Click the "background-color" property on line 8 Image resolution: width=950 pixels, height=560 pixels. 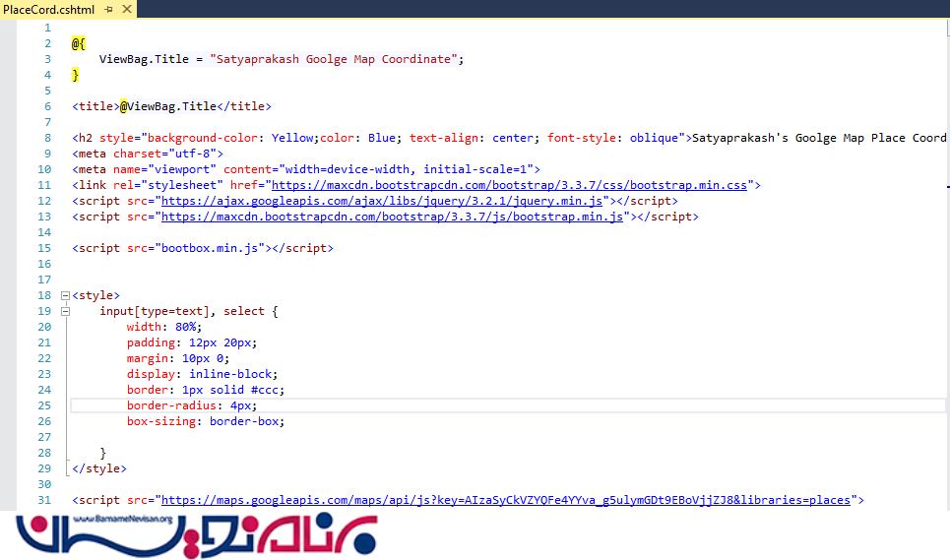coord(203,138)
